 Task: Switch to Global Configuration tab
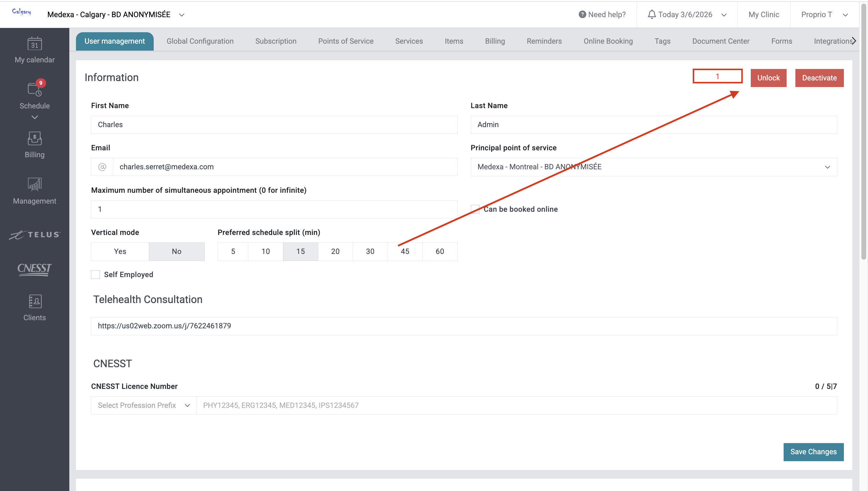coord(200,41)
